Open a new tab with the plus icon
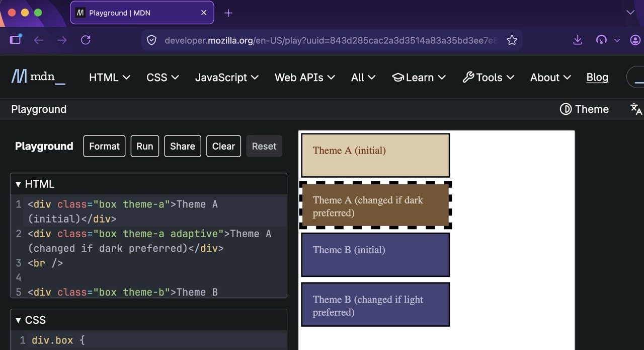644x350 pixels. coord(228,13)
